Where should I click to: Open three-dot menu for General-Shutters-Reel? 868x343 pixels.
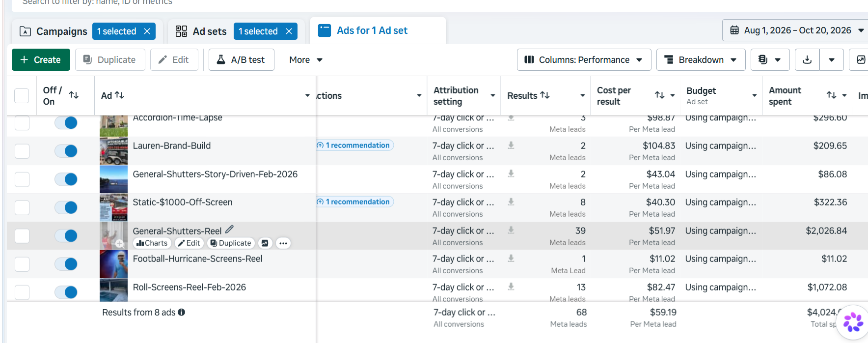pyautogui.click(x=283, y=243)
